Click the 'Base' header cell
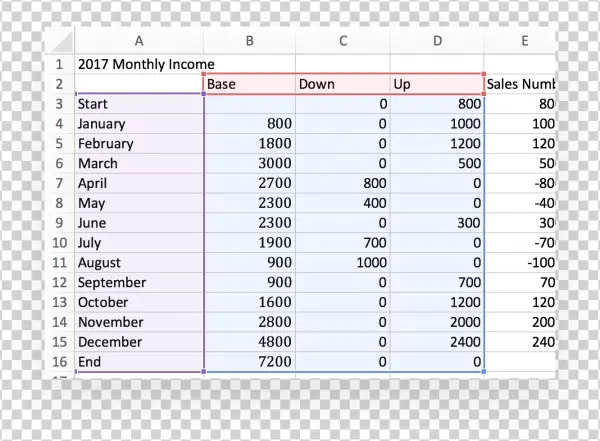600x441 pixels. pyautogui.click(x=249, y=84)
